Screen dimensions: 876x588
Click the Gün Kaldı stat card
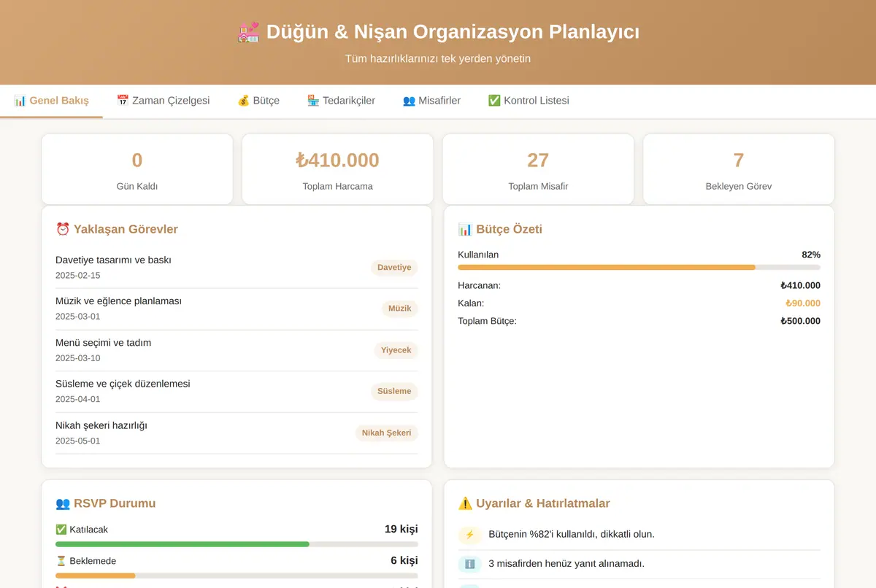click(137, 169)
